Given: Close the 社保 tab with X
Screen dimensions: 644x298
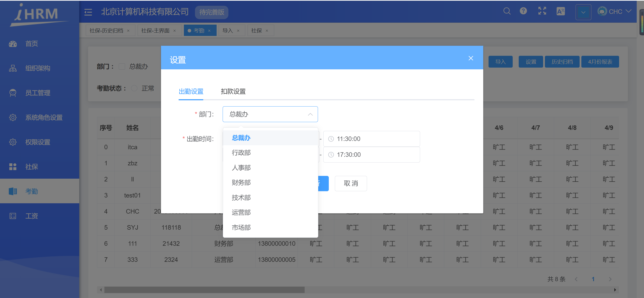Looking at the screenshot, I should tap(267, 31).
